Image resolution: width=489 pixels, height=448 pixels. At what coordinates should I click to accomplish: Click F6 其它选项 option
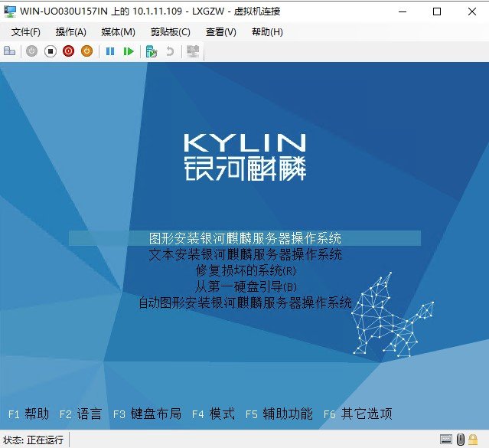click(x=357, y=414)
